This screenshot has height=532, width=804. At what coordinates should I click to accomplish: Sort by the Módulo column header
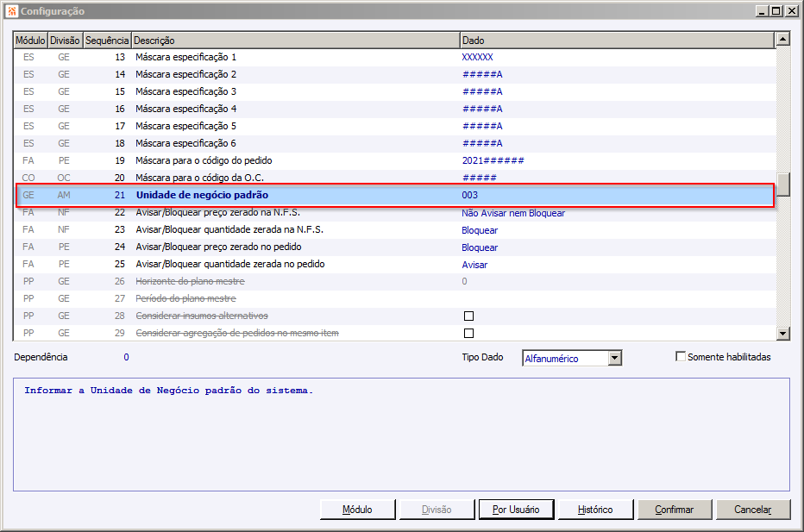(30, 40)
